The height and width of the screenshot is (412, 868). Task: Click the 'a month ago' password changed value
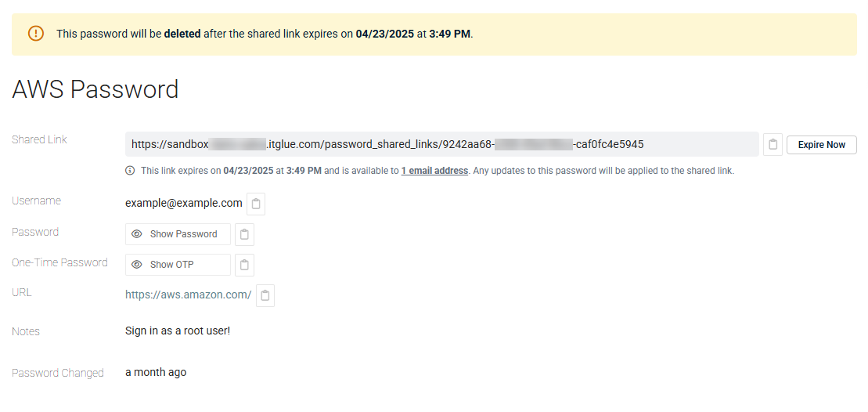coord(156,372)
